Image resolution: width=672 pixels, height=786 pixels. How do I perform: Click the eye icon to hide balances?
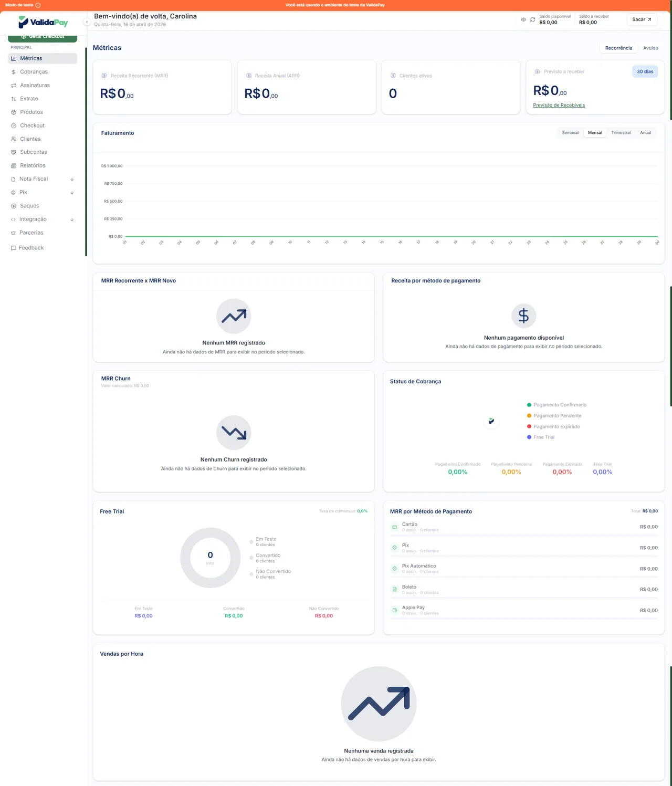pyautogui.click(x=523, y=19)
